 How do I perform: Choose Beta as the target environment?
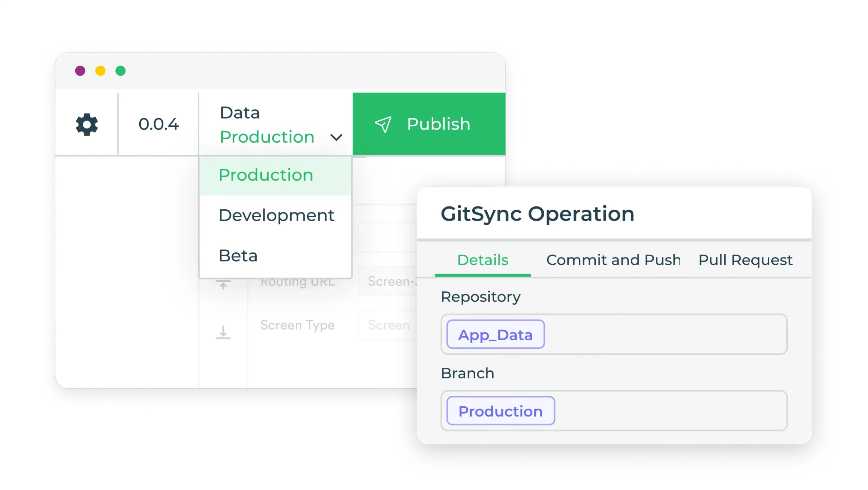click(238, 255)
